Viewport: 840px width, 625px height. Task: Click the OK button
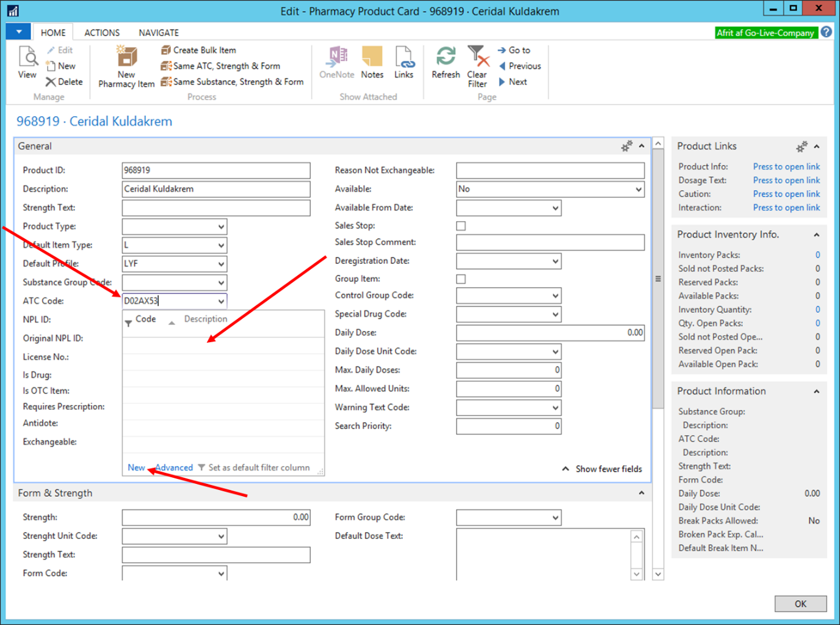coord(800,604)
